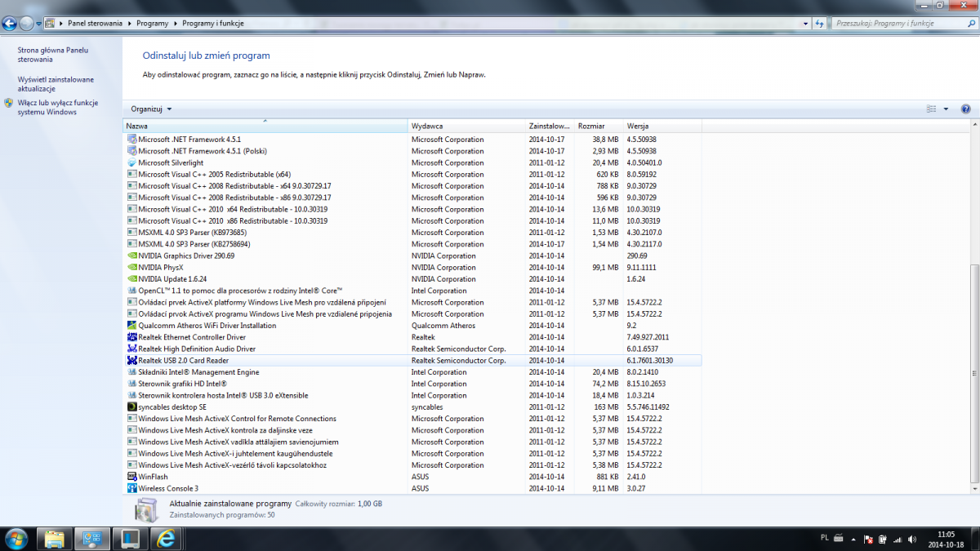The height and width of the screenshot is (551, 980).
Task: Click the network signal tray icon
Action: click(x=898, y=540)
